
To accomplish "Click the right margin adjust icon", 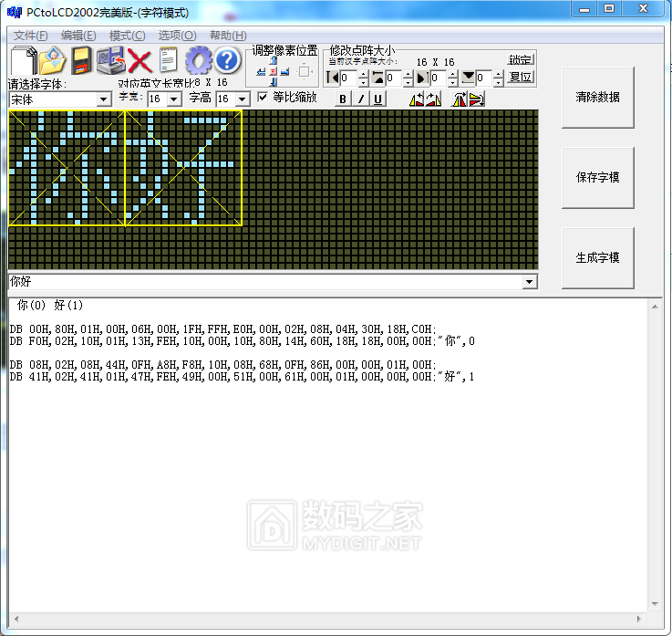I will 422,78.
